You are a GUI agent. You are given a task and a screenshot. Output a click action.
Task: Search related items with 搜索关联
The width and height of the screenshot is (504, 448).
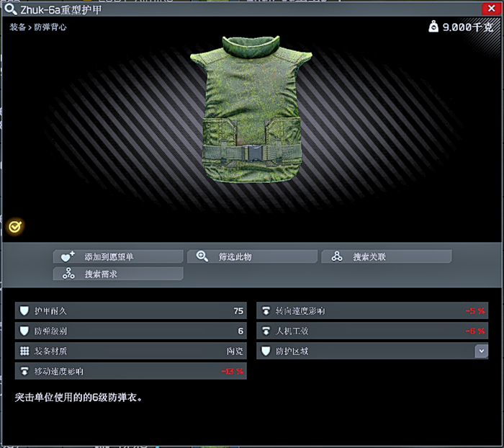click(x=387, y=256)
